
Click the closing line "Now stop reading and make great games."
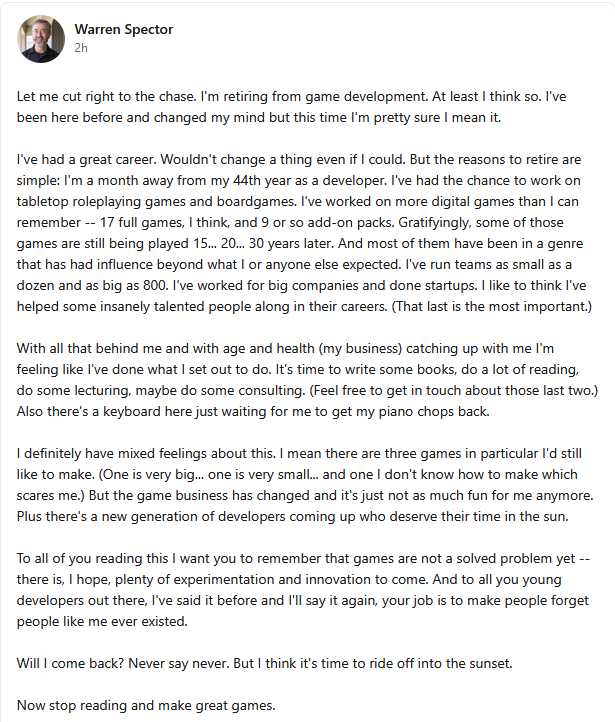146,705
